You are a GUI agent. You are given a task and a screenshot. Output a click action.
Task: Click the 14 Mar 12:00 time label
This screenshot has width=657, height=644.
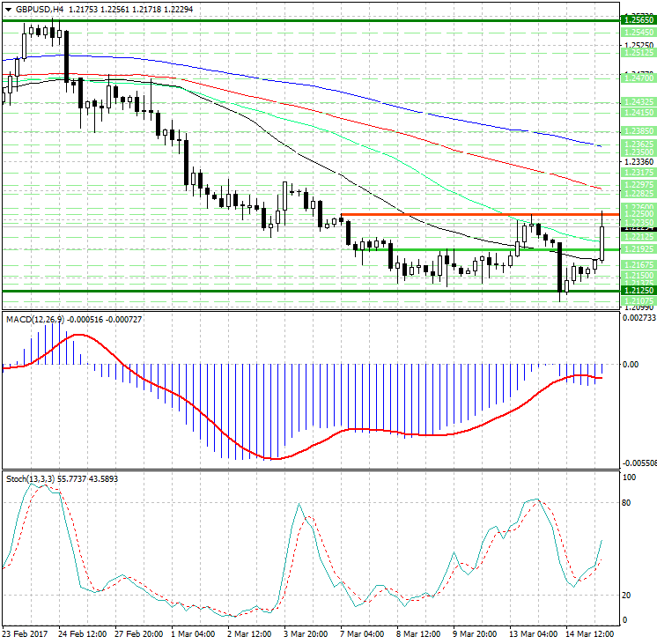(x=589, y=633)
